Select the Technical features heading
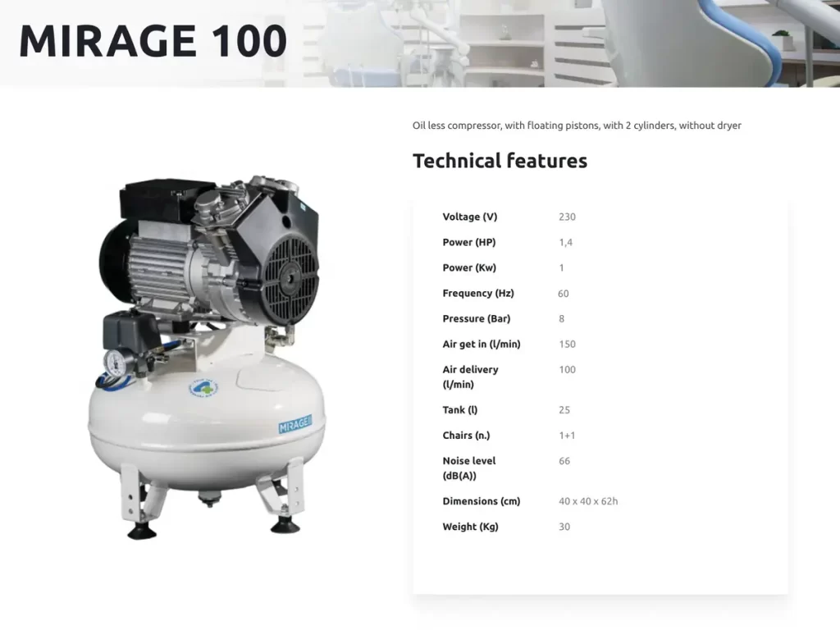This screenshot has width=840, height=630. [500, 161]
